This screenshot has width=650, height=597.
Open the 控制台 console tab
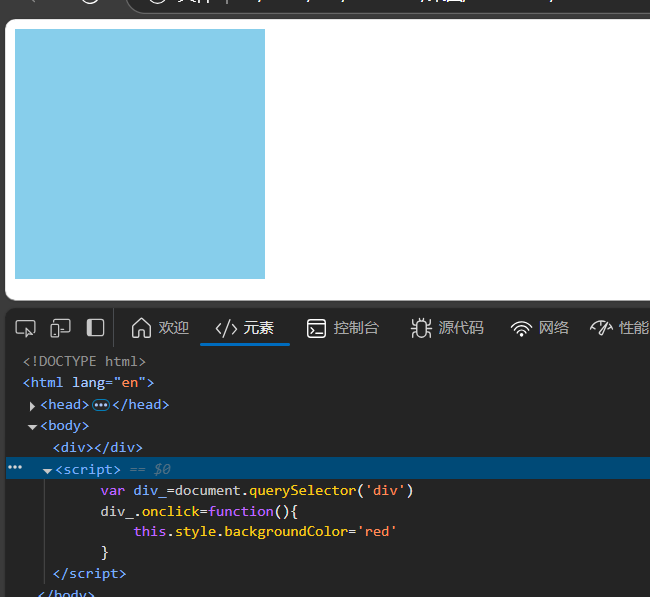point(343,328)
